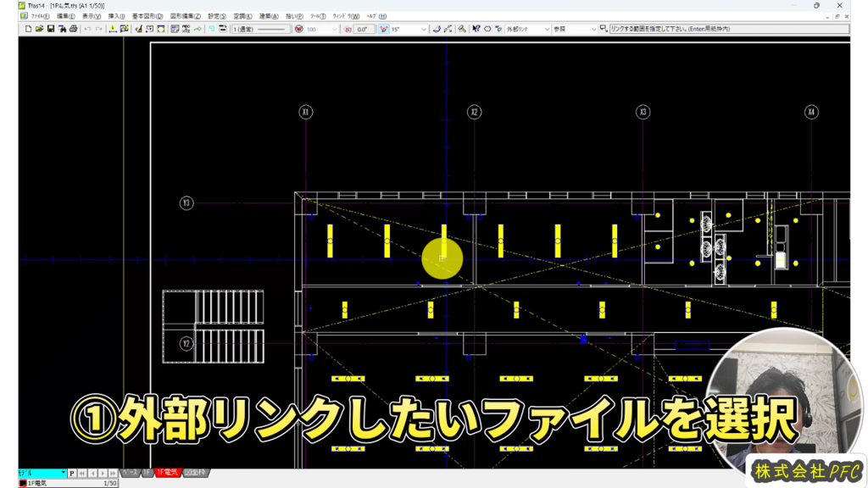Toggle the angle snap icon before 15°
868x488 pixels.
pyautogui.click(x=383, y=29)
